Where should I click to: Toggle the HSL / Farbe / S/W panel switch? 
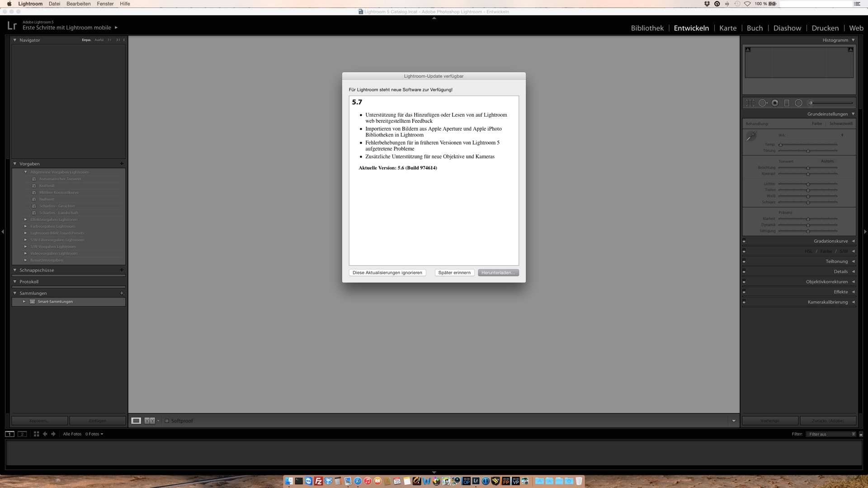click(x=744, y=251)
